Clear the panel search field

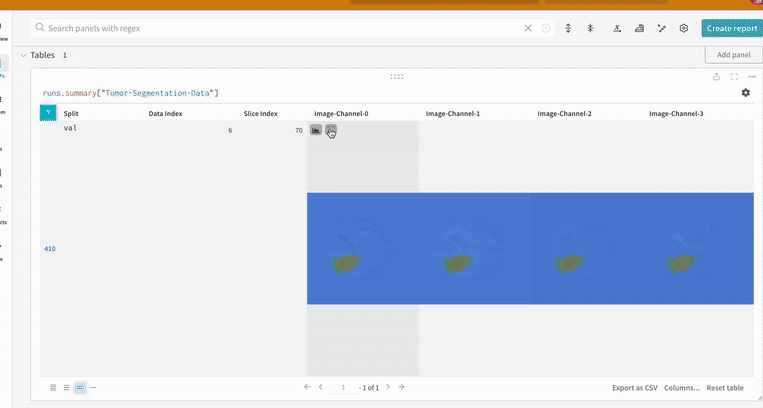[528, 29]
